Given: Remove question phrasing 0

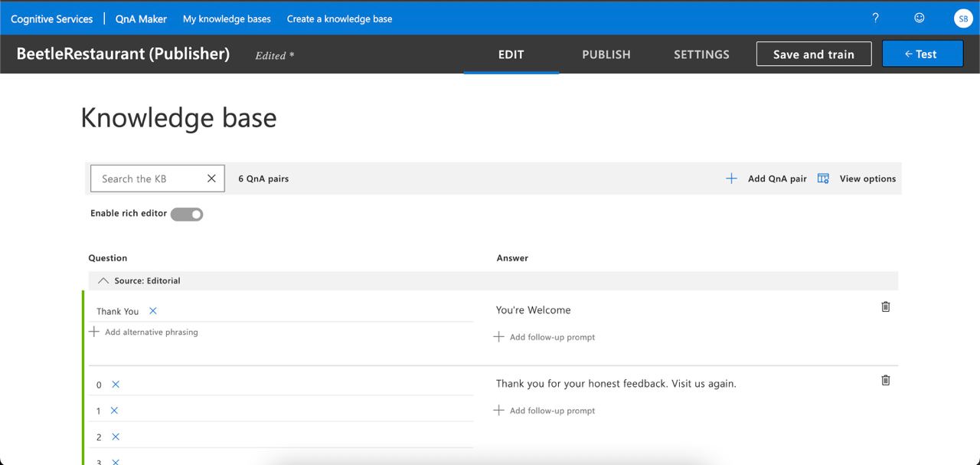Looking at the screenshot, I should coord(116,385).
